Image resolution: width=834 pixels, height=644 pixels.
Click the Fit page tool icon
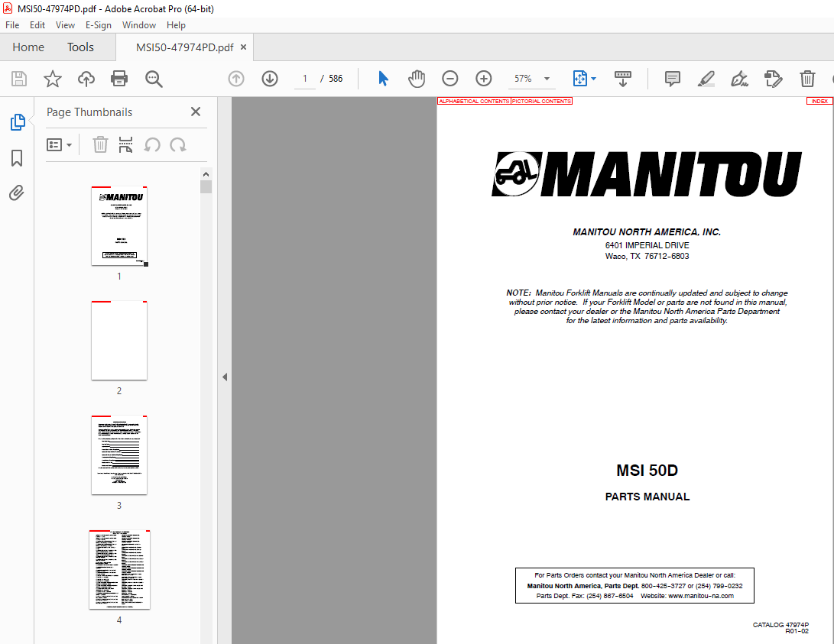(x=579, y=79)
